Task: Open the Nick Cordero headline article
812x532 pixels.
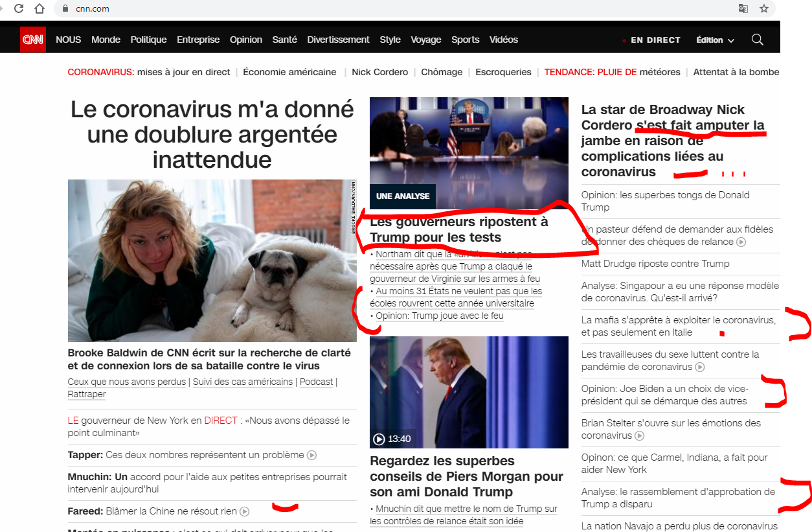Action: (x=671, y=140)
